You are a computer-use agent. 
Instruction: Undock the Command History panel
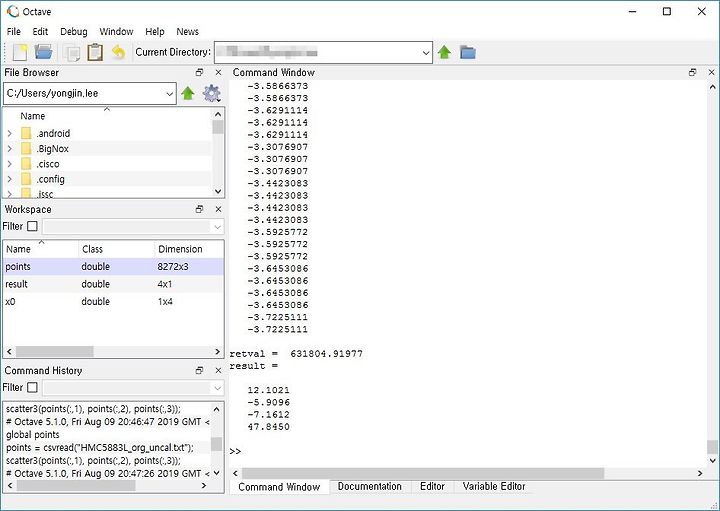[x=199, y=371]
